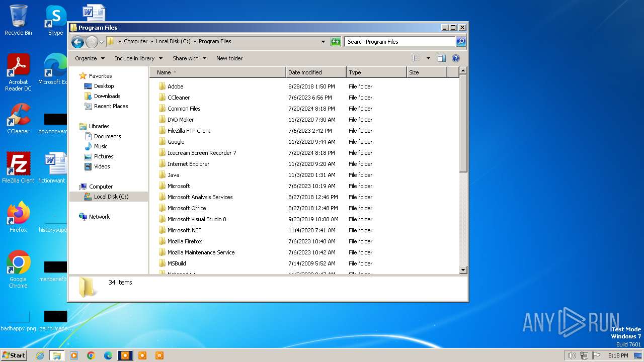The width and height of the screenshot is (644, 362).
Task: Open the More view options dropdown arrow
Action: 428,58
